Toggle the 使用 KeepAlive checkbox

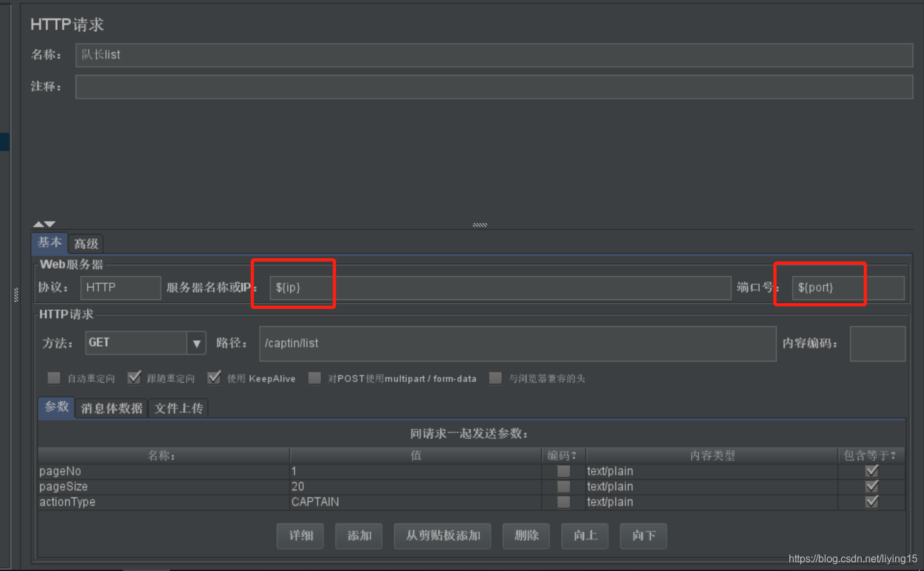(214, 378)
